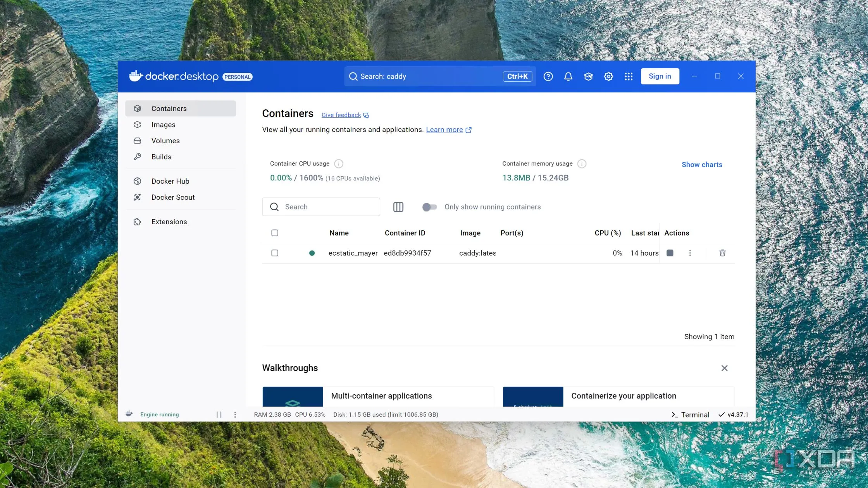
Task: Sort by Name column header
Action: pyautogui.click(x=339, y=233)
